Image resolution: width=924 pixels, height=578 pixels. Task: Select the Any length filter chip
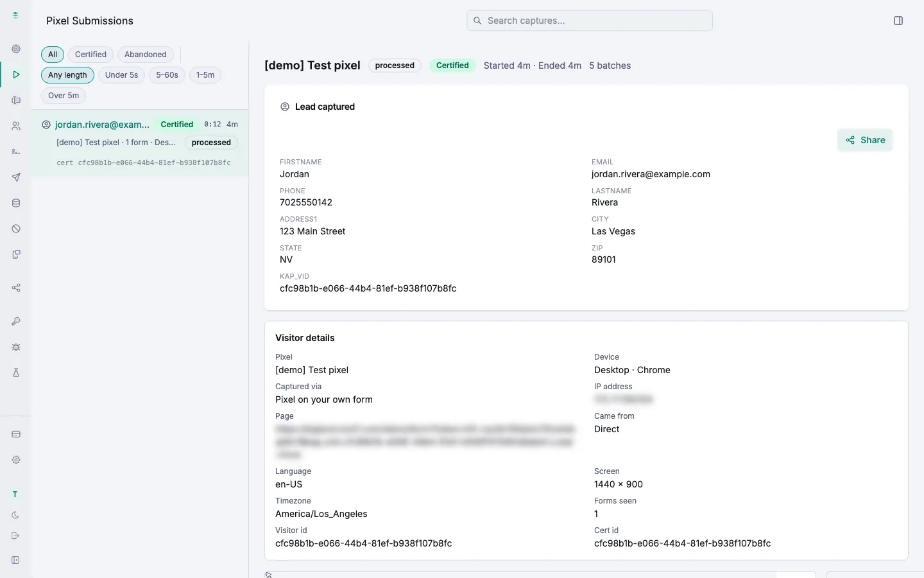[x=67, y=75]
